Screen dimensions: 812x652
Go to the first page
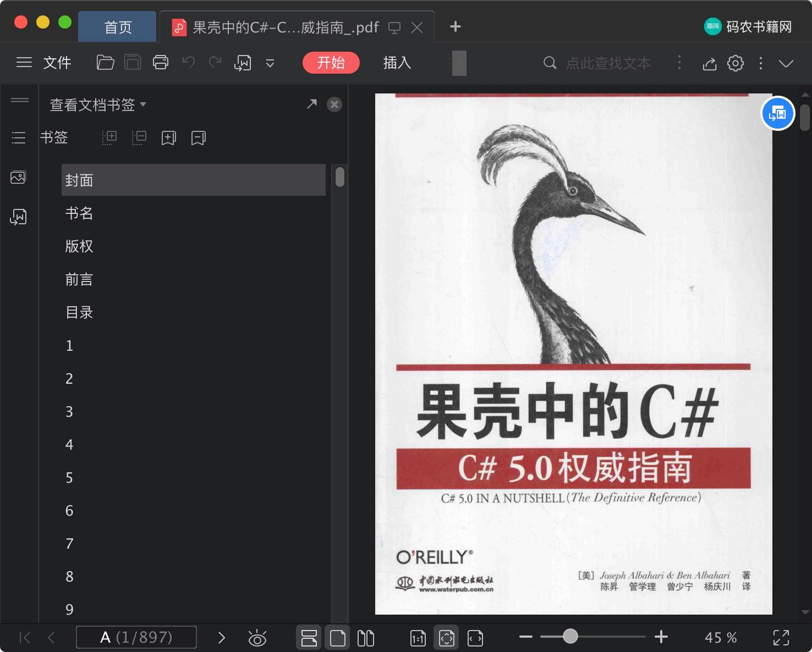coord(25,638)
